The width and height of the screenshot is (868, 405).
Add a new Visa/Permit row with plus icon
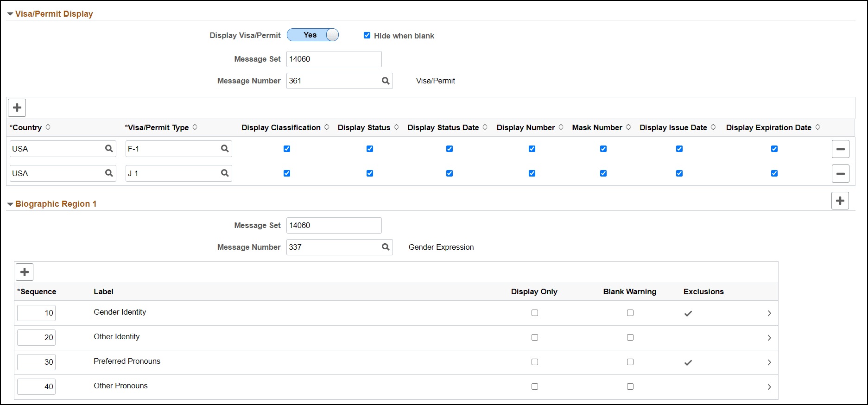pos(17,108)
